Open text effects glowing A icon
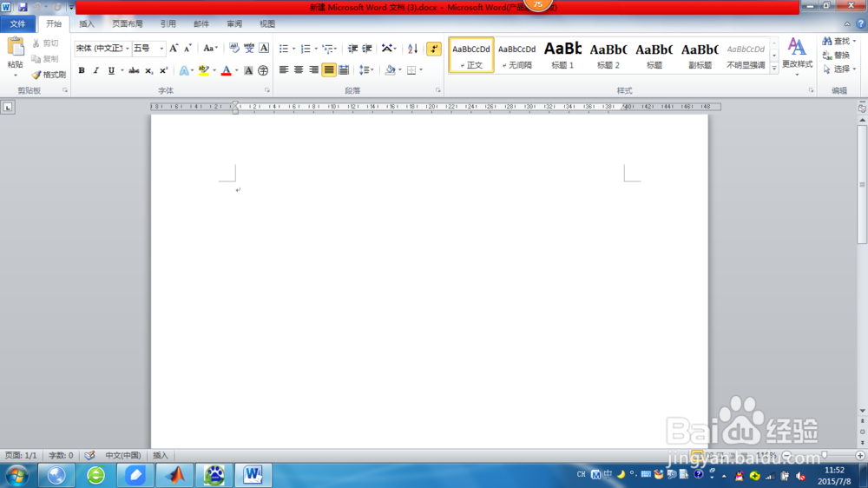 click(x=184, y=70)
